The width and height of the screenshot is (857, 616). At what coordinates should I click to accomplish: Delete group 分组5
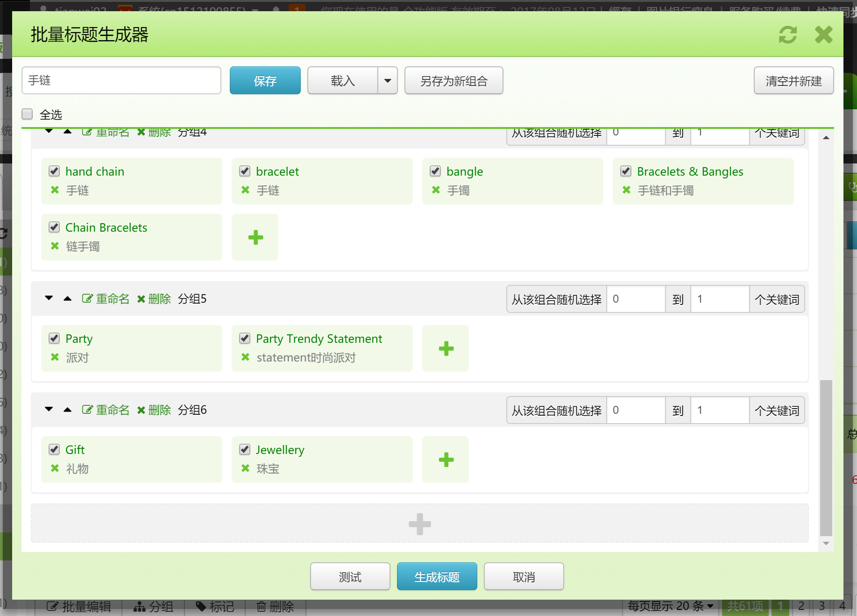[154, 299]
